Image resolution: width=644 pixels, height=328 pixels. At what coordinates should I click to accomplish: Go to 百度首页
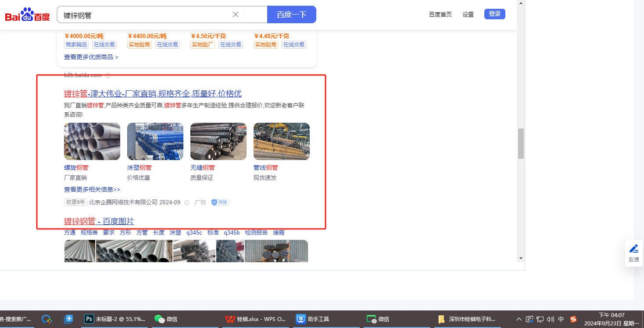[440, 14]
